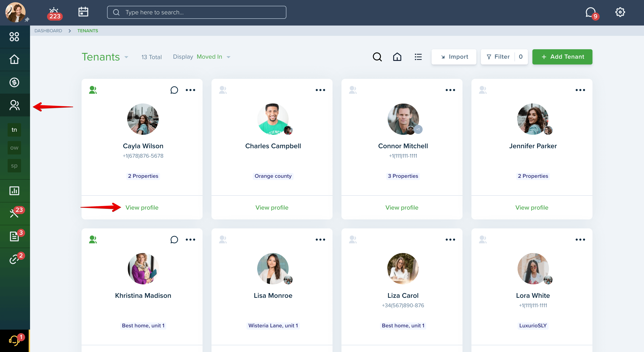Switch to list view icon
Screen dimensions: 644x352
(x=418, y=57)
